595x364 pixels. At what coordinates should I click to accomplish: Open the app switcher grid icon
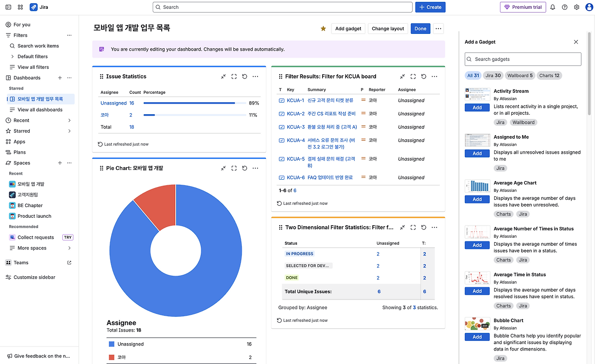click(20, 7)
